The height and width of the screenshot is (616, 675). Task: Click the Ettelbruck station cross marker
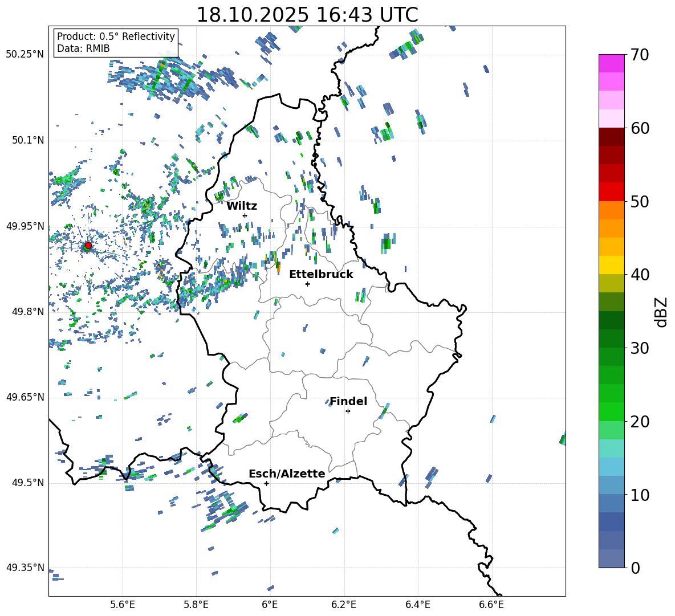[x=307, y=284]
